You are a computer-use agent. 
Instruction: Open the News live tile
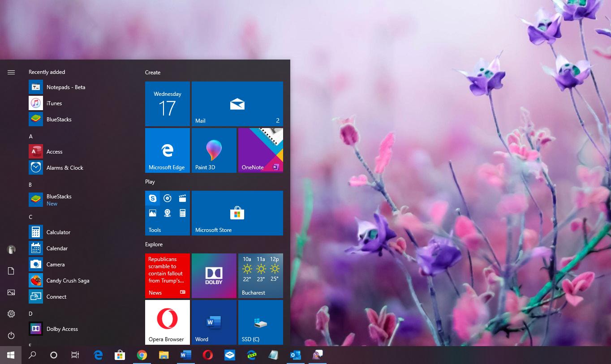168,276
